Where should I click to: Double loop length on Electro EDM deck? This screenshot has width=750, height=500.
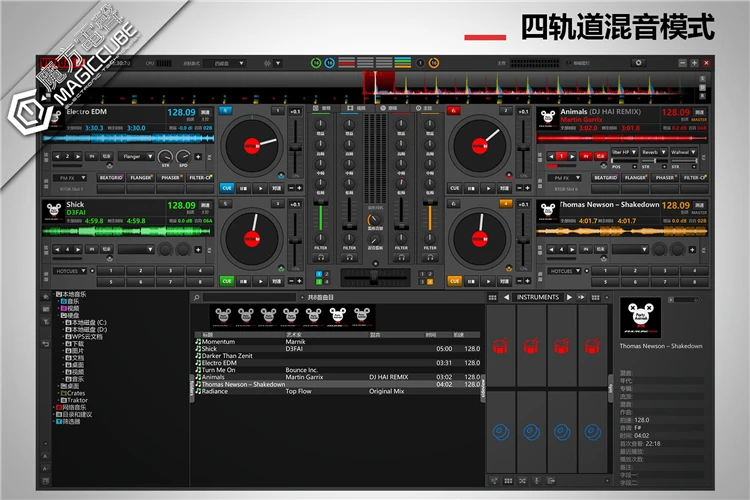pyautogui.click(x=77, y=156)
